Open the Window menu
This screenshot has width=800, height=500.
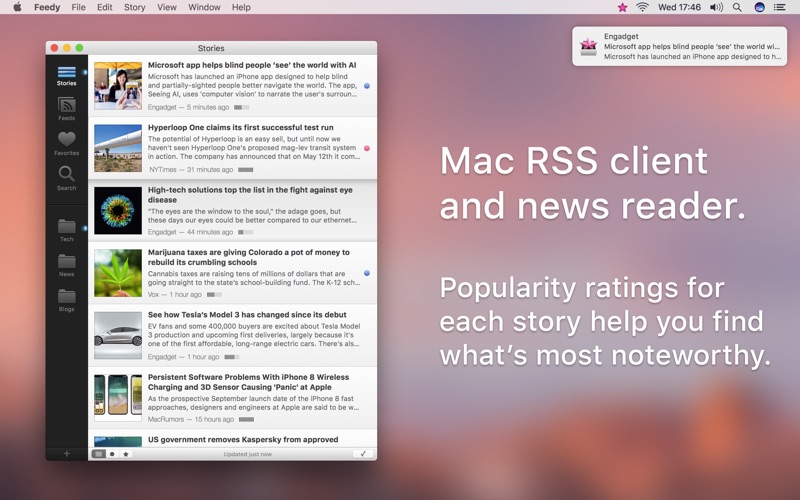click(204, 7)
